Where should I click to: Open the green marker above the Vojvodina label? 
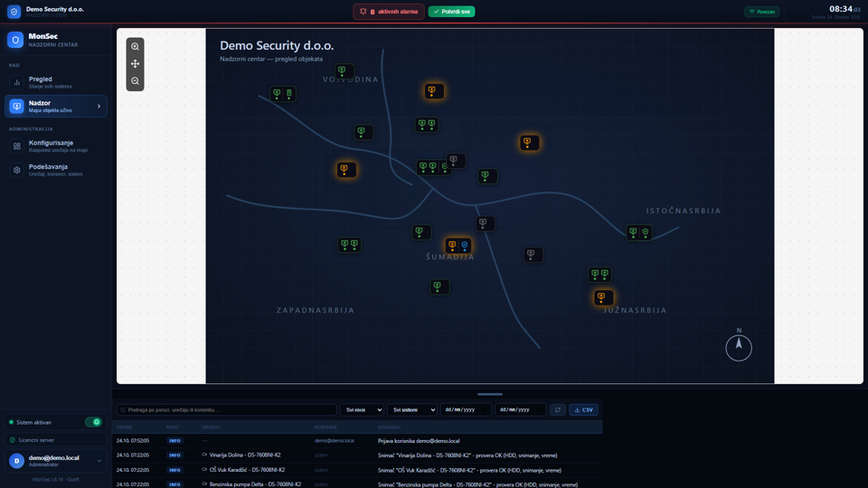click(344, 70)
